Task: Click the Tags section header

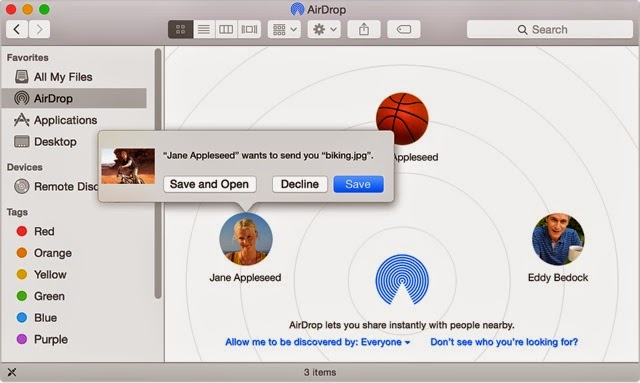Action: tap(17, 212)
